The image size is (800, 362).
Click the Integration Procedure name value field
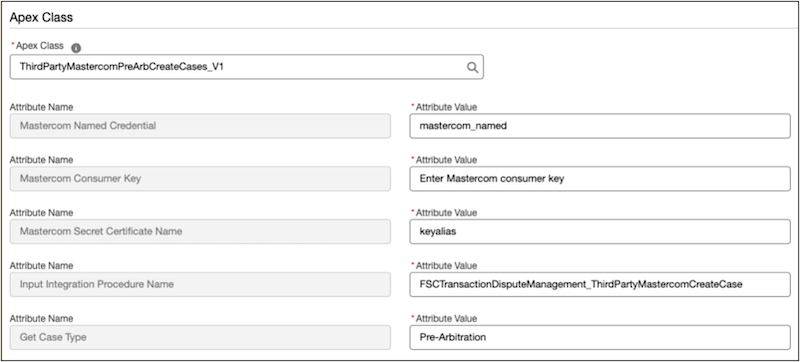(600, 285)
